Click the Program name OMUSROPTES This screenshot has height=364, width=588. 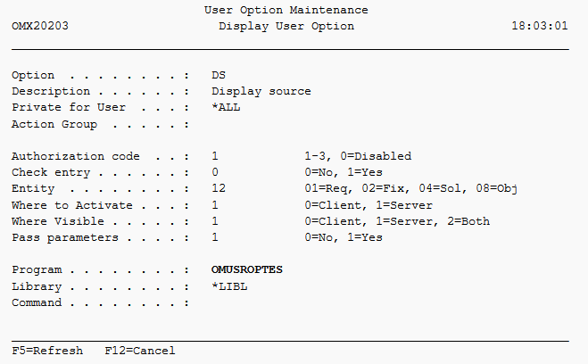pos(247,269)
